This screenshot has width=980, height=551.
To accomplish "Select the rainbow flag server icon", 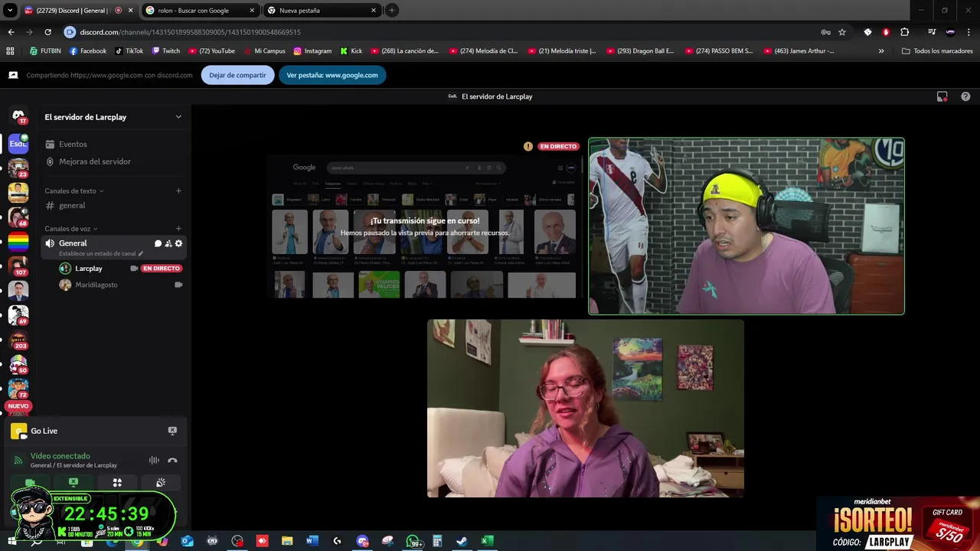I will coord(18,243).
